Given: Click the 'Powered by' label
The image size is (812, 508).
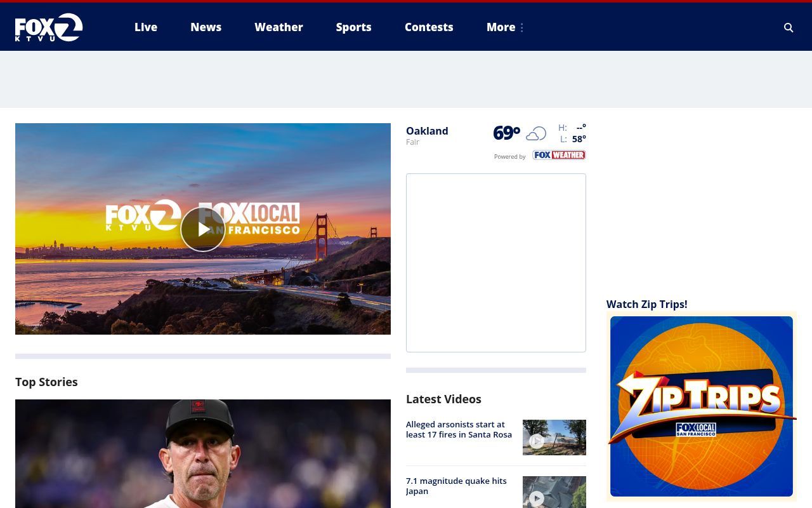Looking at the screenshot, I should pyautogui.click(x=510, y=157).
